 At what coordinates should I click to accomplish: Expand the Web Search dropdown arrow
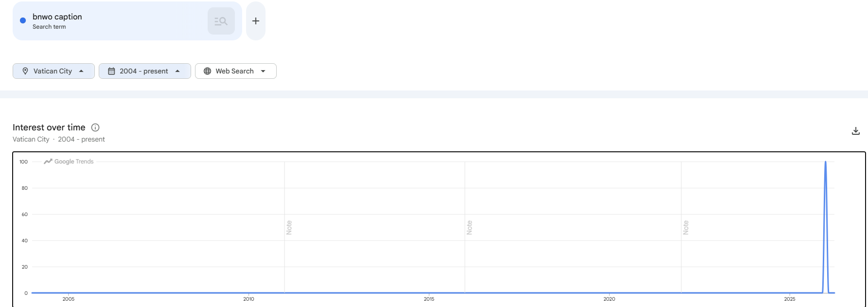(263, 71)
